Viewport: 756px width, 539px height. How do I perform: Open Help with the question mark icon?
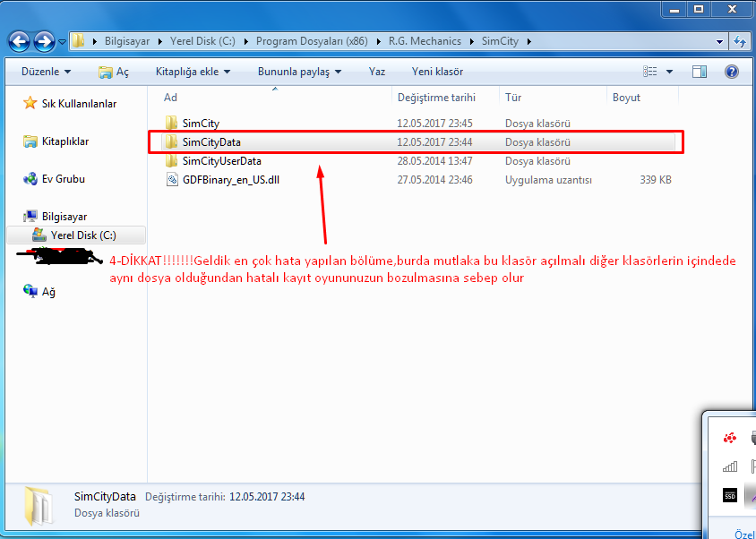(x=732, y=72)
